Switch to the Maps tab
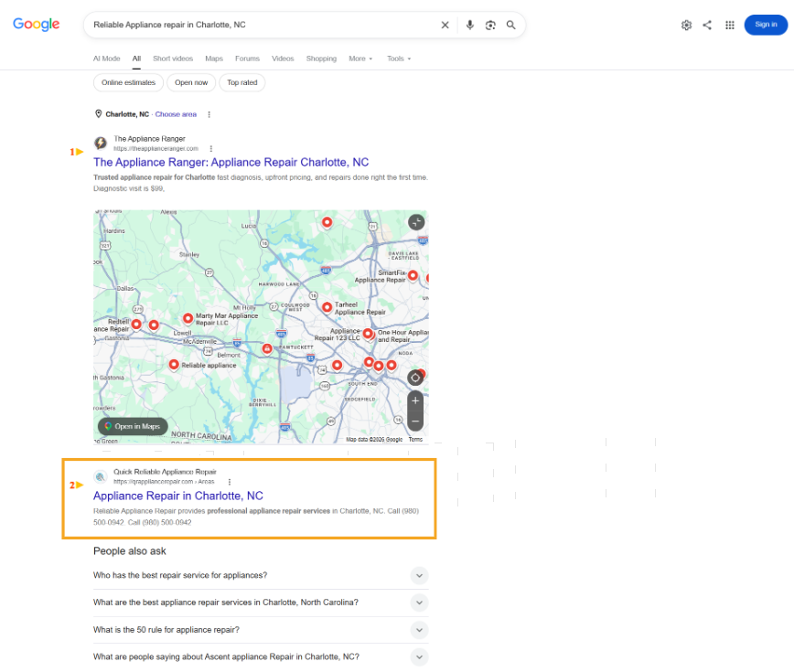794x672 pixels. (x=214, y=59)
